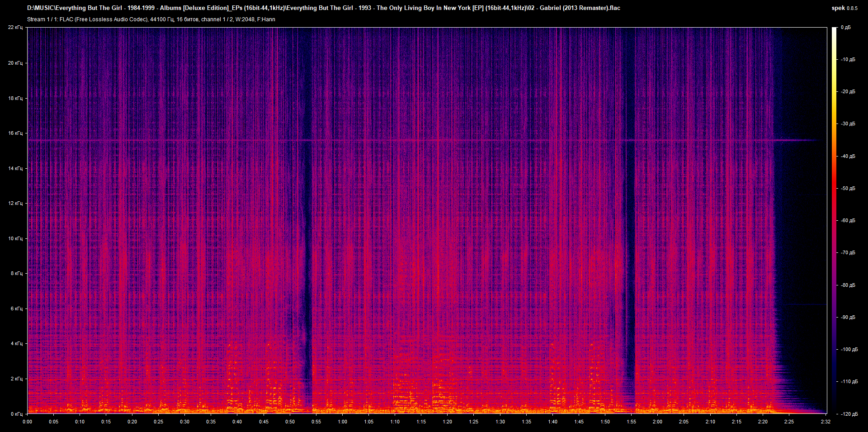
Task: Click the '0 дБ' level scale label
Action: [846, 28]
